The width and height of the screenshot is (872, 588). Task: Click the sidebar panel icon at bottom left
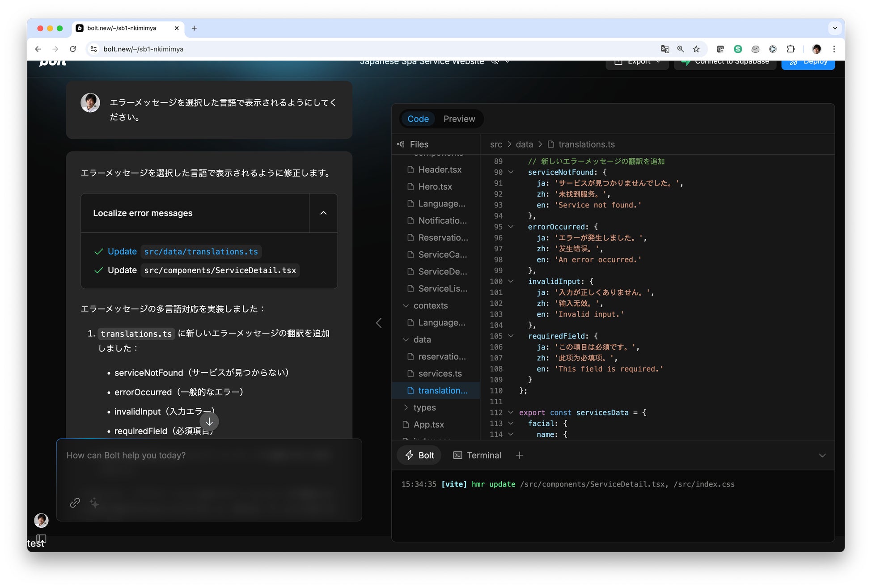click(x=41, y=538)
